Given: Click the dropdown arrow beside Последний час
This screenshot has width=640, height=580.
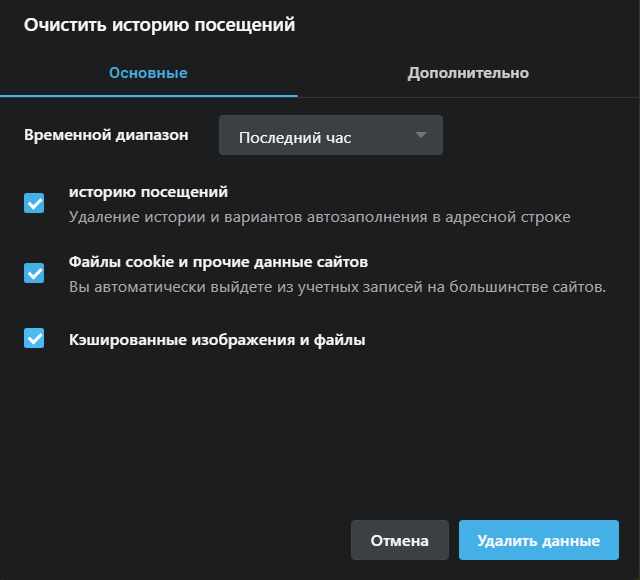Looking at the screenshot, I should tap(421, 136).
